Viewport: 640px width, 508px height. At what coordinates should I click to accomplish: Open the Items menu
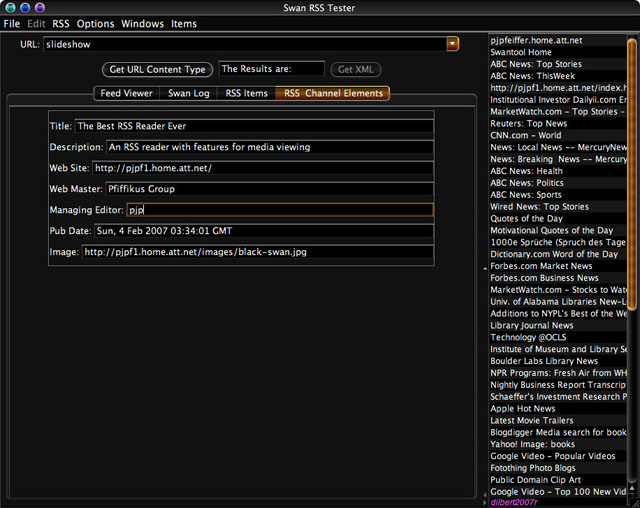pos(184,23)
